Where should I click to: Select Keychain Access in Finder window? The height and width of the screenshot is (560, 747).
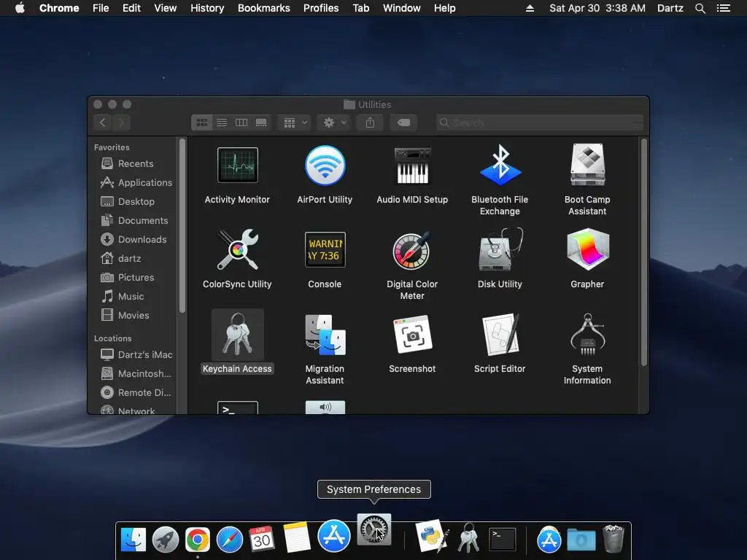pyautogui.click(x=237, y=335)
